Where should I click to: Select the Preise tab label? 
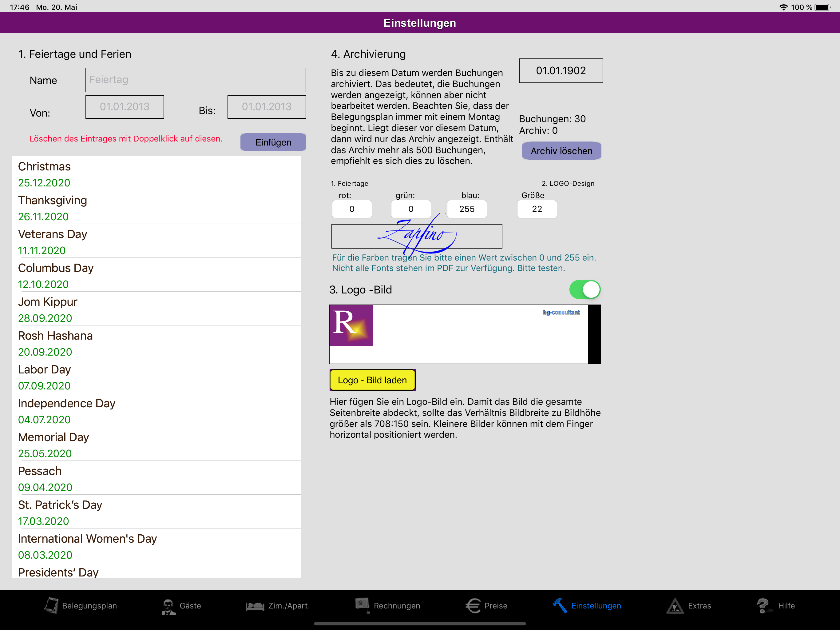(x=496, y=606)
